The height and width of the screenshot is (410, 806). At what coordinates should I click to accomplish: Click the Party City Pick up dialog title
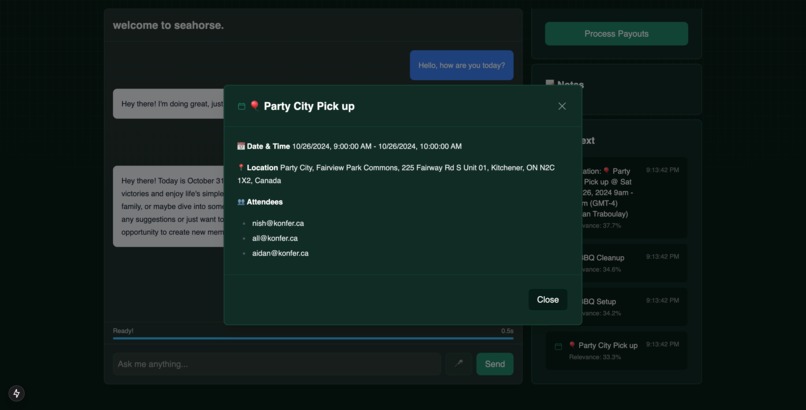click(309, 106)
